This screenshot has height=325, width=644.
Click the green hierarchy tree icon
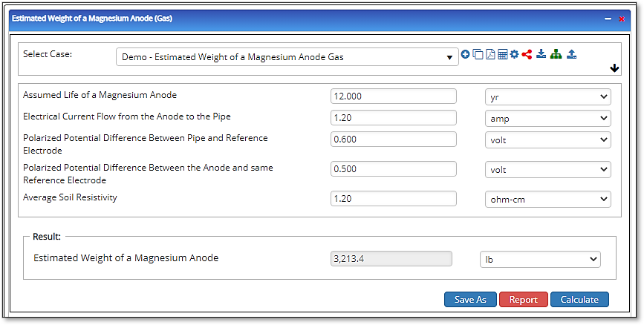click(x=556, y=54)
